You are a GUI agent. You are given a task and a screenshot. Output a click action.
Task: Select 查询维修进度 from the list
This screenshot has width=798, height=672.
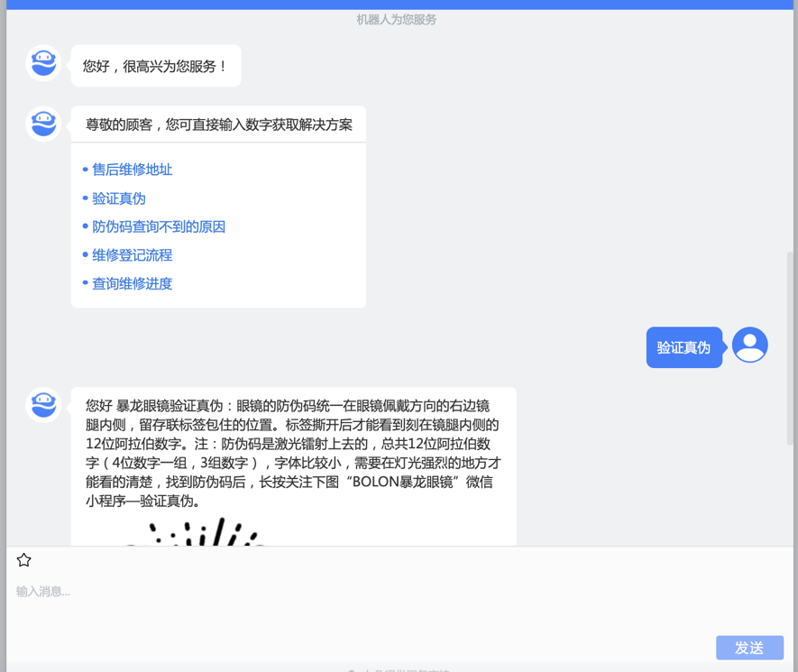click(132, 283)
